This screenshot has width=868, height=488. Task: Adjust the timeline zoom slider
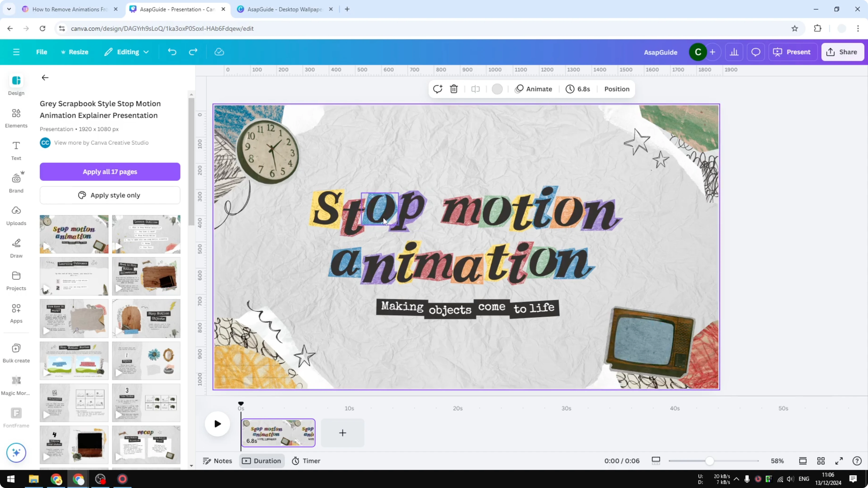tap(710, 461)
